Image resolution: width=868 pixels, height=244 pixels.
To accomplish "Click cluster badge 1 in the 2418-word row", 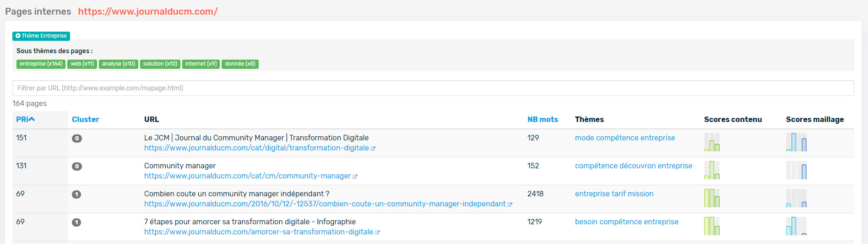I will click(76, 194).
